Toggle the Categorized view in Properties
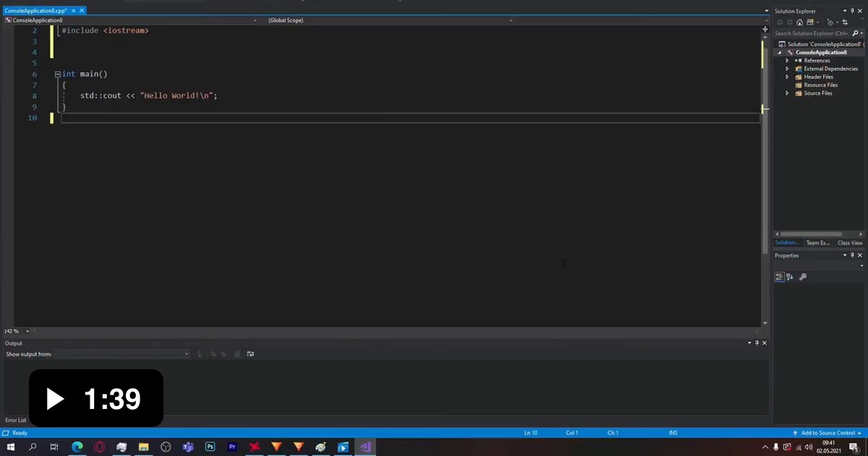 tap(779, 276)
